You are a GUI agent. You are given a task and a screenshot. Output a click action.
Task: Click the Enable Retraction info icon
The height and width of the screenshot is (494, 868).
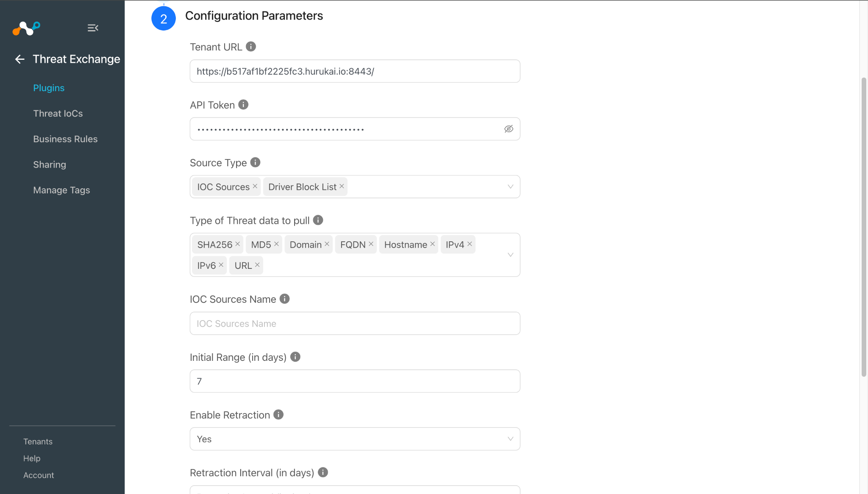click(278, 415)
